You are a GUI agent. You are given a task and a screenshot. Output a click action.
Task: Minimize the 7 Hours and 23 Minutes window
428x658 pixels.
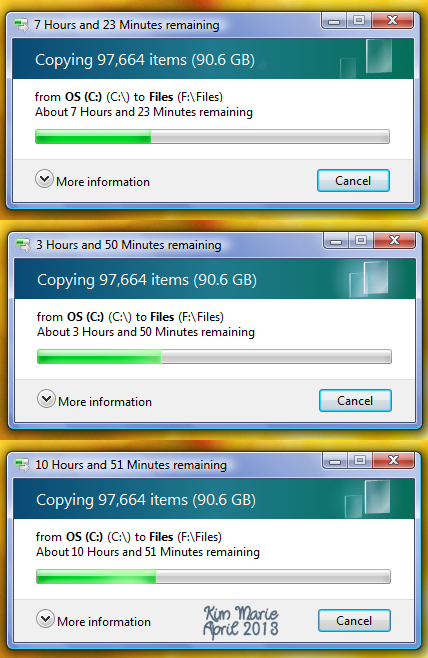coord(334,21)
